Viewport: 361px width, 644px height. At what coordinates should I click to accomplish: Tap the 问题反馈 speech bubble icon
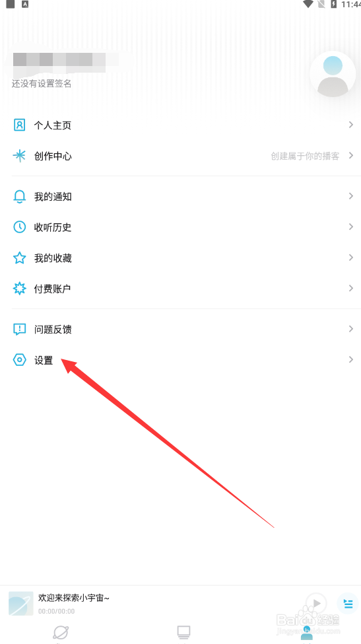pos(19,329)
